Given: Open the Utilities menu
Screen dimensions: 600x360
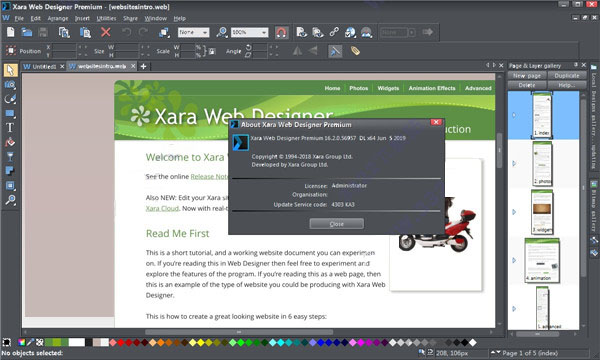Looking at the screenshot, I should (106, 18).
